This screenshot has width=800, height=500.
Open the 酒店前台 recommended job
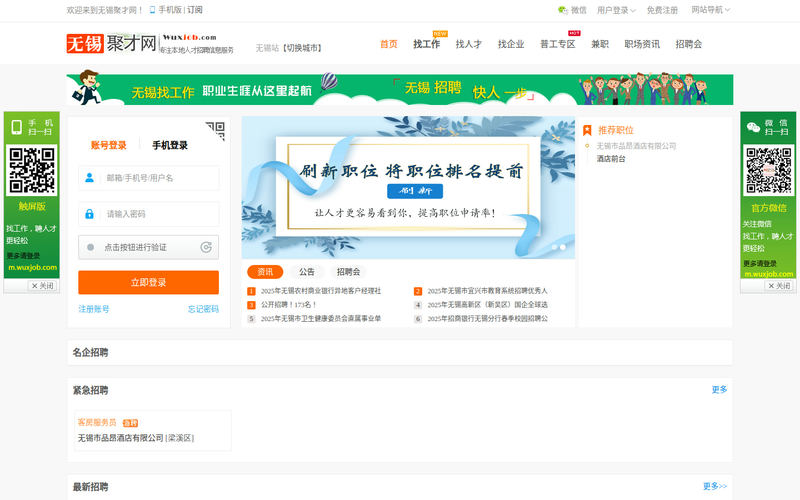(611, 159)
